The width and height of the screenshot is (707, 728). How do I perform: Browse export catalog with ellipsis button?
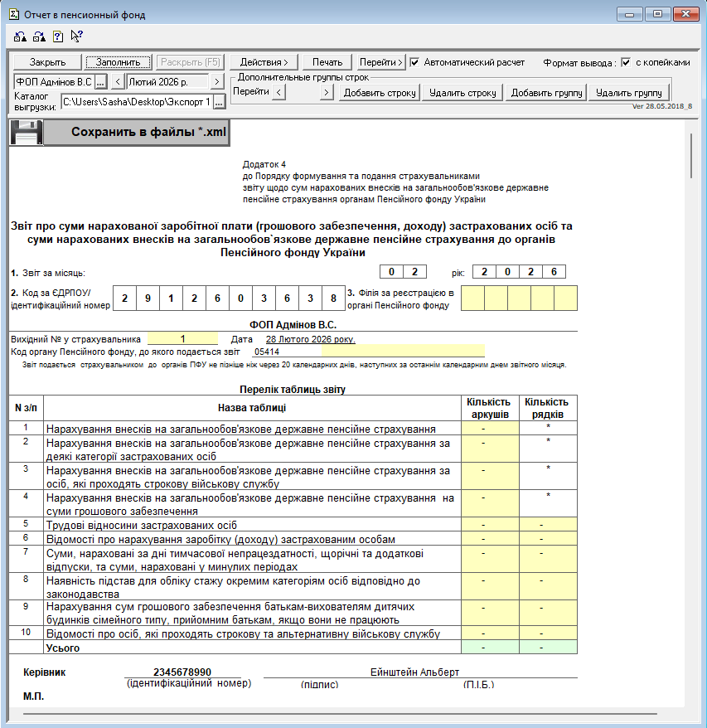219,102
